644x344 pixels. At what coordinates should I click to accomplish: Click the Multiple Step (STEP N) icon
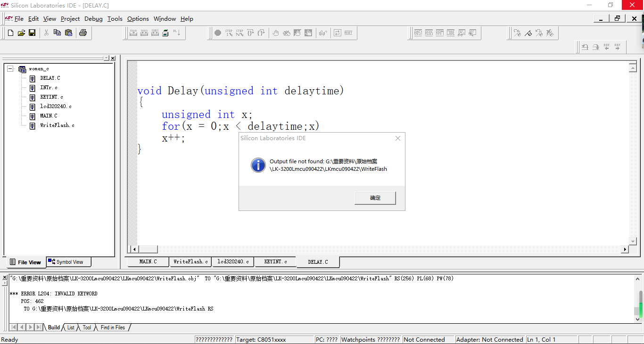click(x=239, y=33)
